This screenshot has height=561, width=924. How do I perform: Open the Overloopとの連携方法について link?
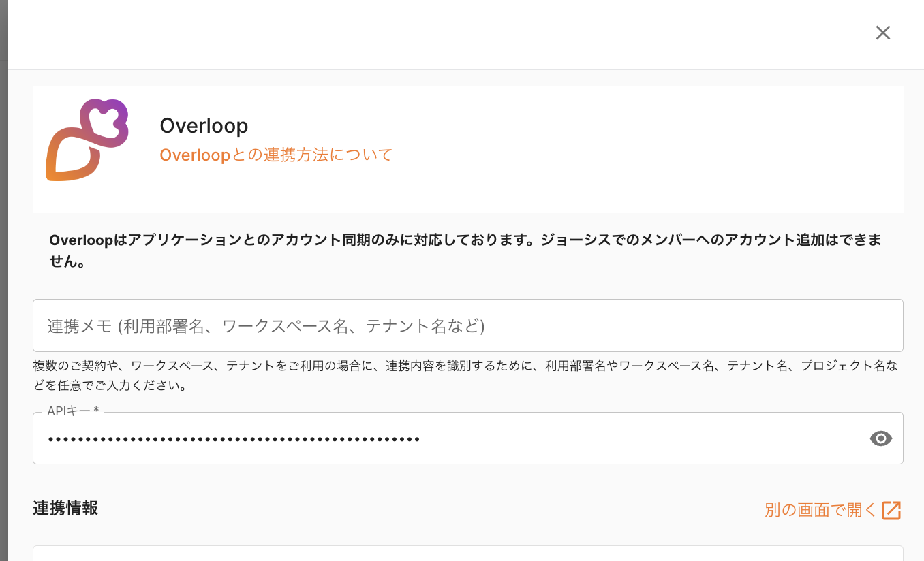point(276,155)
